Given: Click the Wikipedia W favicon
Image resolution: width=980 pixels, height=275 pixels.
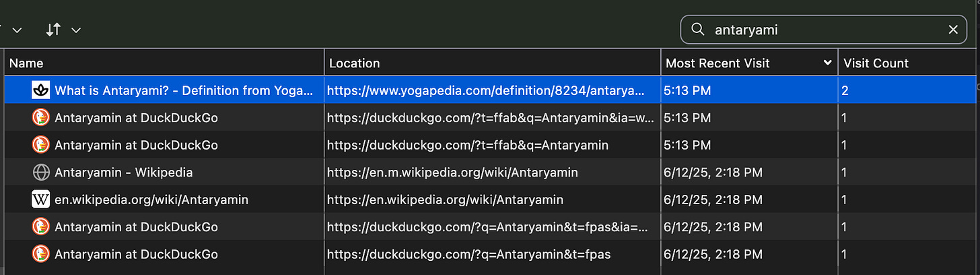Looking at the screenshot, I should click(41, 200).
